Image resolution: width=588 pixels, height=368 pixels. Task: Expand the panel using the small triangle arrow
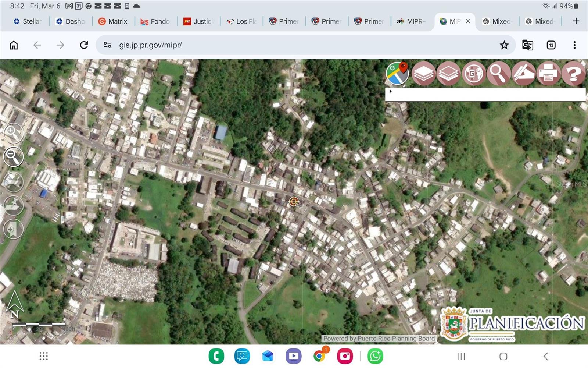point(390,91)
